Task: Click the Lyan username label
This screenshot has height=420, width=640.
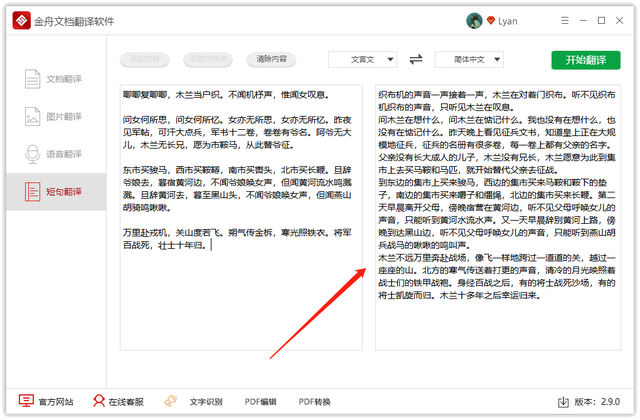Action: coord(508,21)
